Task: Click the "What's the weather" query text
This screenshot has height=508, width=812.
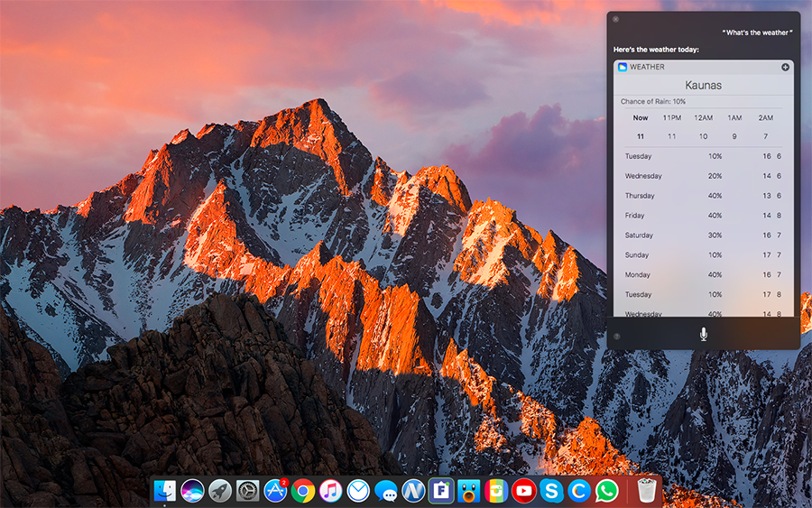Action: (757, 32)
